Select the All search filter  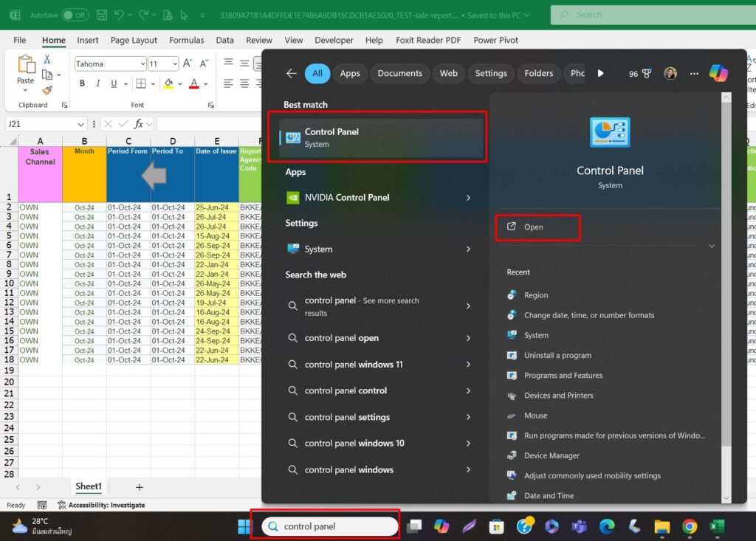pos(317,73)
